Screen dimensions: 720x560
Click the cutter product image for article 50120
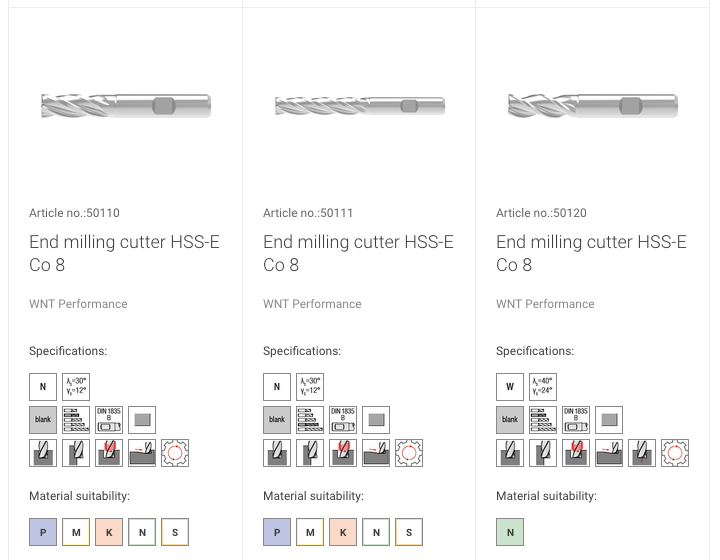pyautogui.click(x=593, y=105)
